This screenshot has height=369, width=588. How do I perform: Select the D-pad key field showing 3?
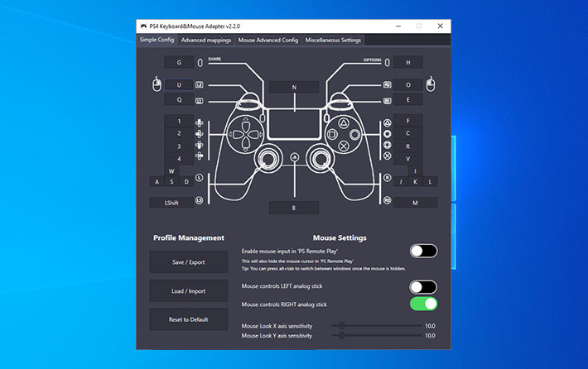[179, 146]
